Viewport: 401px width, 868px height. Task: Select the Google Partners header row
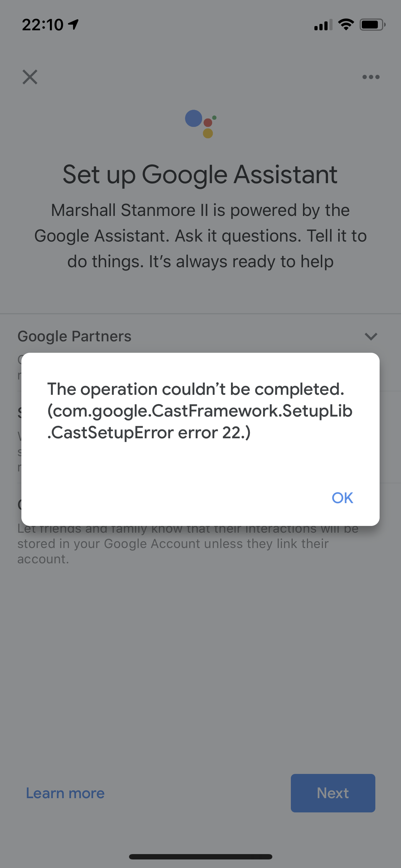pyautogui.click(x=74, y=335)
